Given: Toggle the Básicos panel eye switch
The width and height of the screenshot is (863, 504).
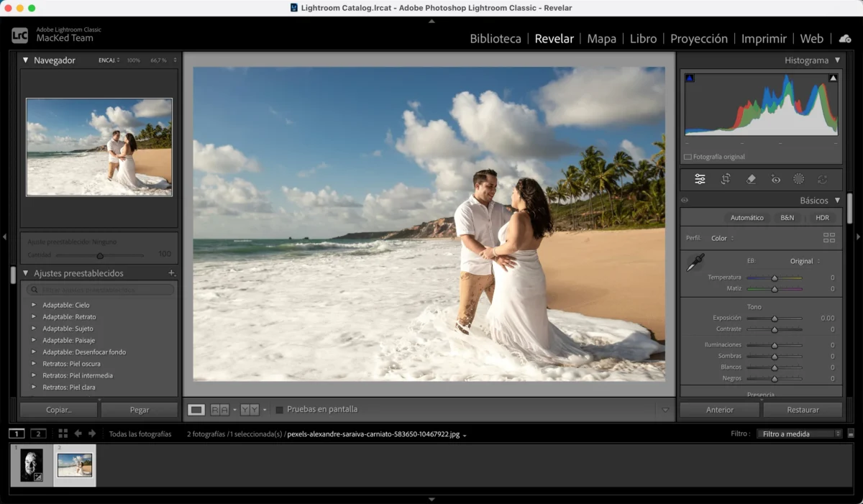Looking at the screenshot, I should click(x=685, y=201).
